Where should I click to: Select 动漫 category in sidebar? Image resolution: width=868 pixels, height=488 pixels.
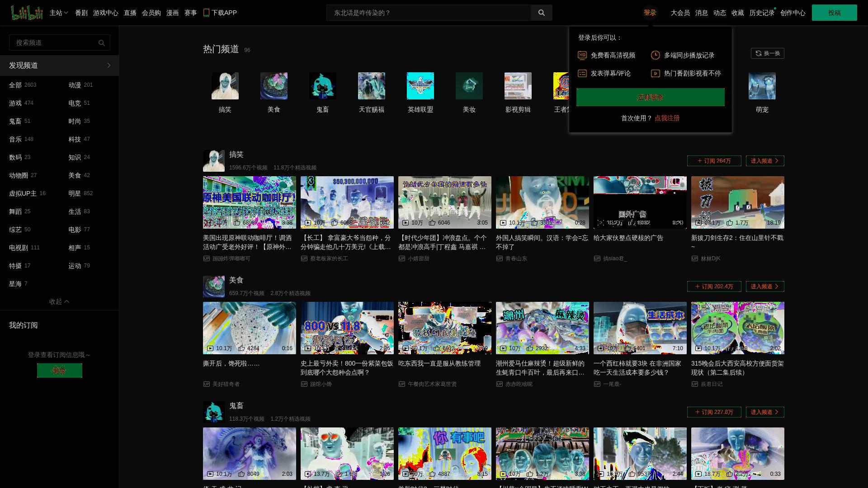(80, 85)
